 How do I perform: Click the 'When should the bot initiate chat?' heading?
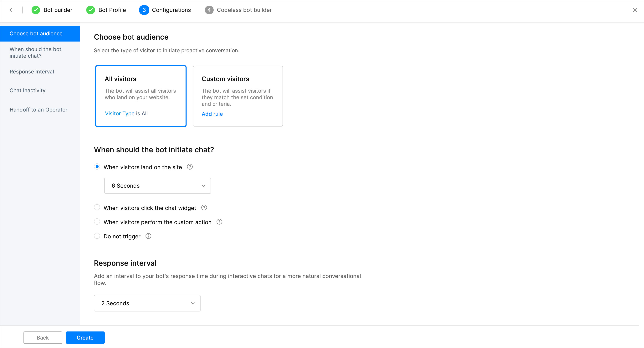coord(154,150)
